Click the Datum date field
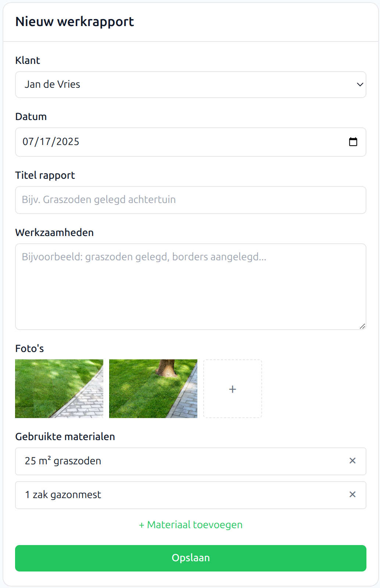This screenshot has height=588, width=380. pyautogui.click(x=191, y=142)
